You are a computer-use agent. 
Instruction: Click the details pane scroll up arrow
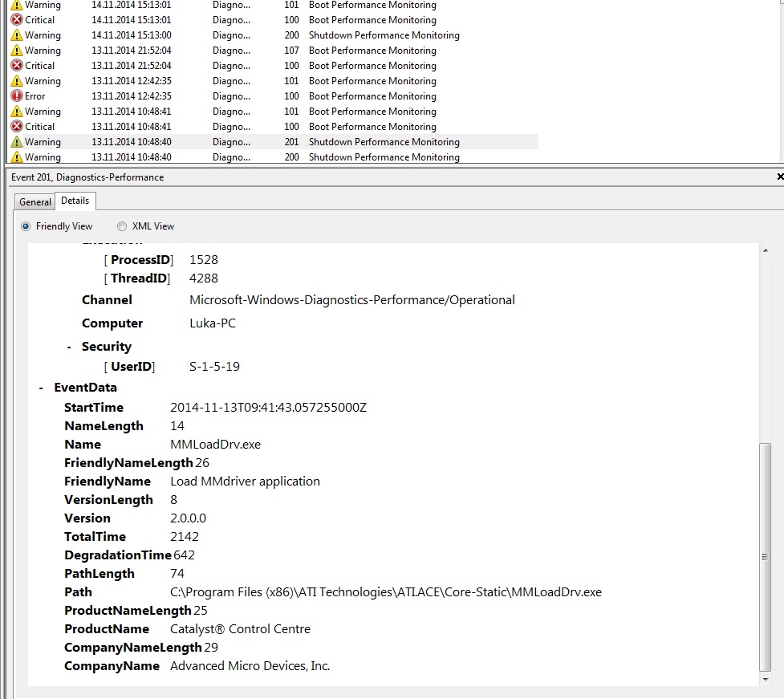point(765,250)
